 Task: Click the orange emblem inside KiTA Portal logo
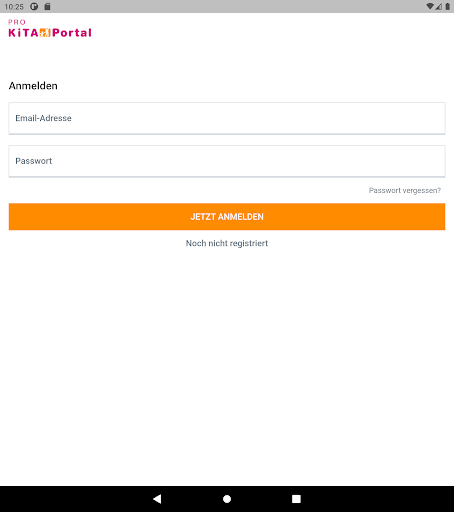pyautogui.click(x=45, y=33)
